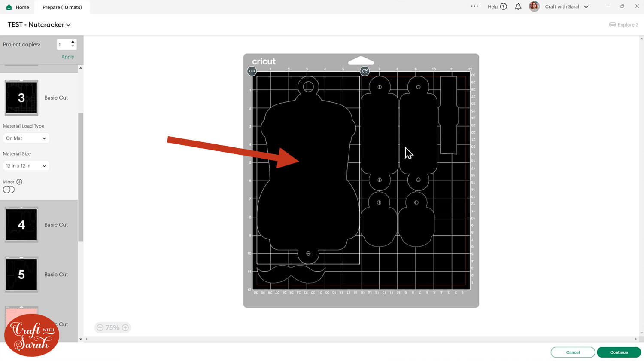Open the Home tab

point(18,7)
